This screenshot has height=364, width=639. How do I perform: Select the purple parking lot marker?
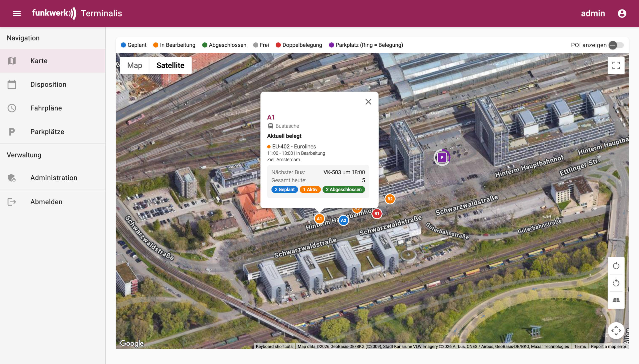[x=442, y=157]
